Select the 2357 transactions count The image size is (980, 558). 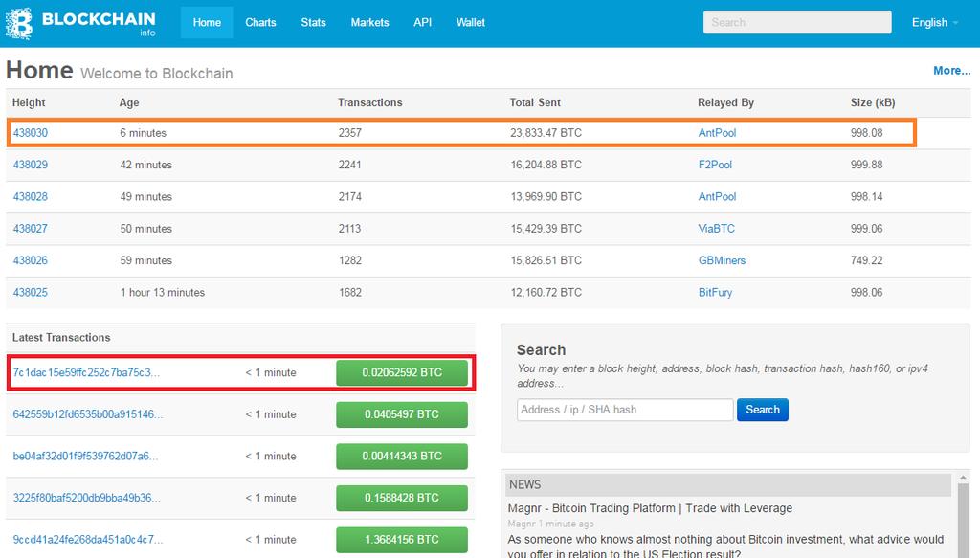[350, 132]
